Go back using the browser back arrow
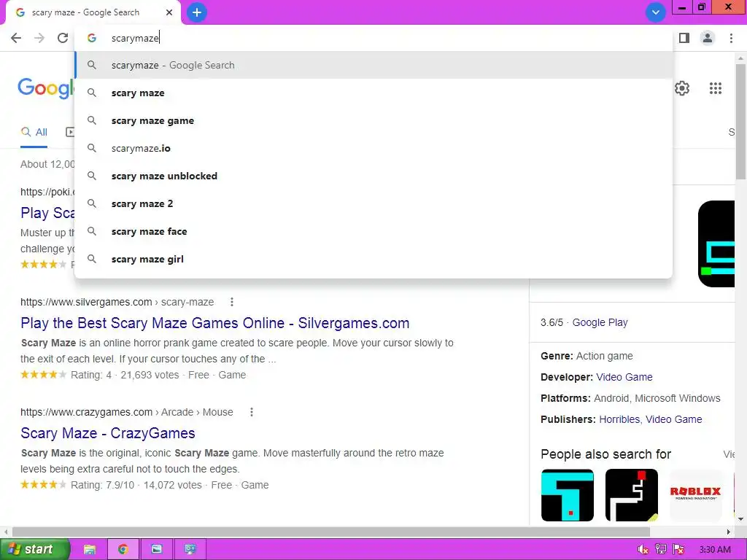Screen dimensions: 747x560 (16, 38)
